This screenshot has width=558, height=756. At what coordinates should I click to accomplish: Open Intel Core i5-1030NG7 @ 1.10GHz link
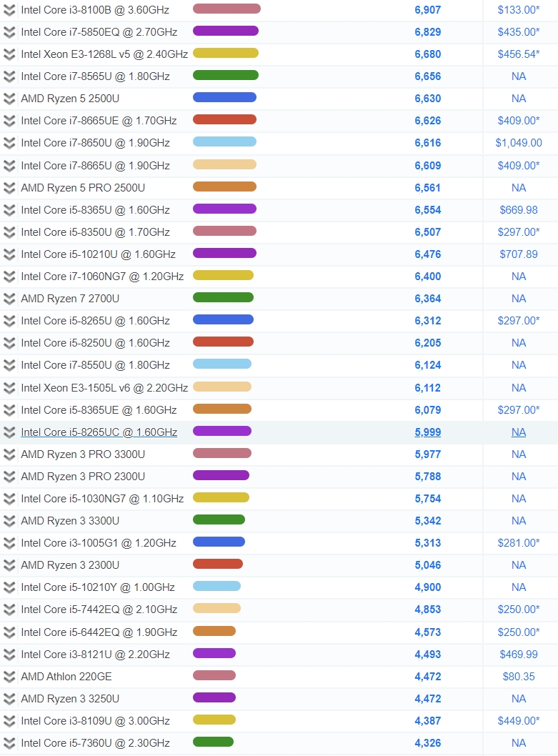[x=102, y=499]
